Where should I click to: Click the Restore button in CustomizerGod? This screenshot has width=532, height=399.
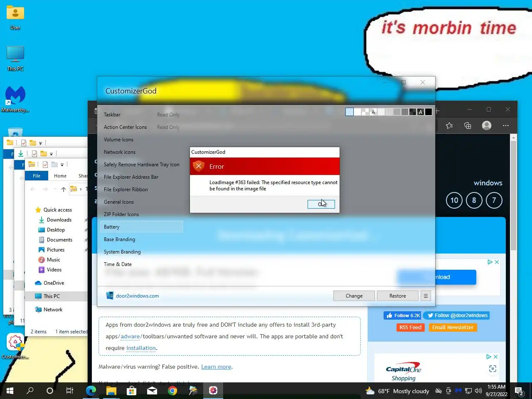(x=398, y=296)
